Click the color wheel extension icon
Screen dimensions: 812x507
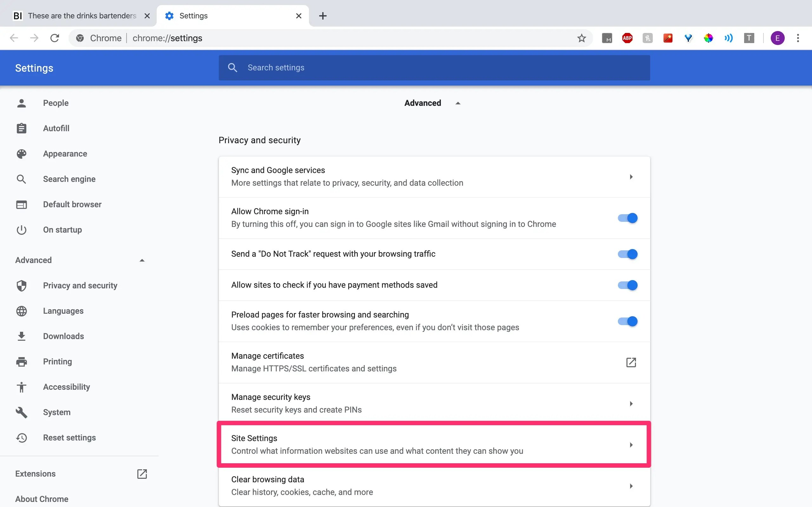coord(708,38)
